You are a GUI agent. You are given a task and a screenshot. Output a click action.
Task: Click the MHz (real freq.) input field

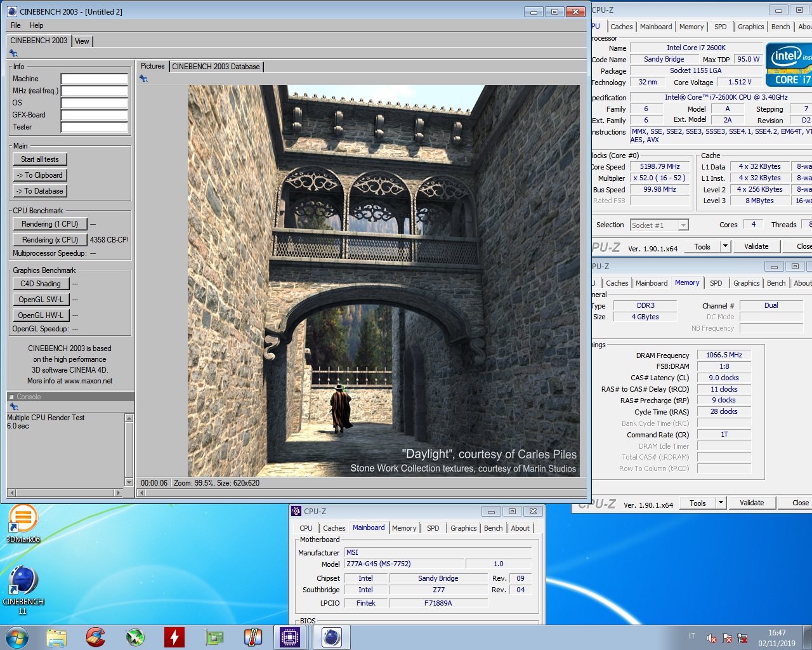pyautogui.click(x=95, y=91)
